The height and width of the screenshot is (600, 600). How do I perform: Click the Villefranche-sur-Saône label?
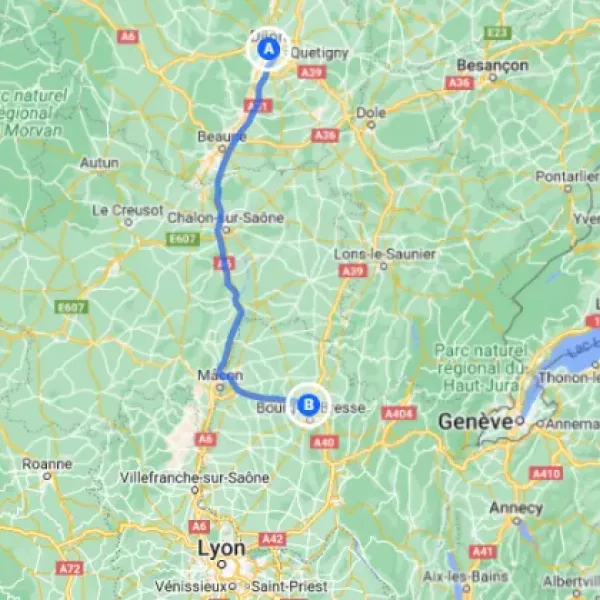pos(194,478)
